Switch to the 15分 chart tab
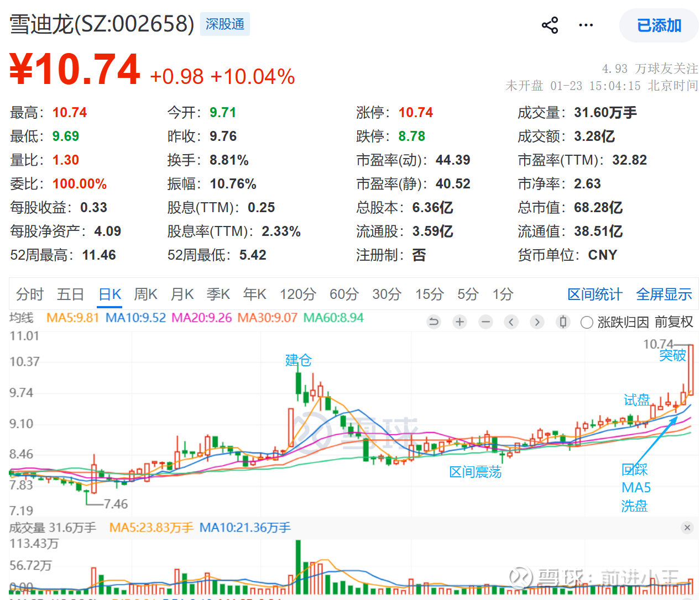Screen dimensions: 700x600 click(x=430, y=294)
